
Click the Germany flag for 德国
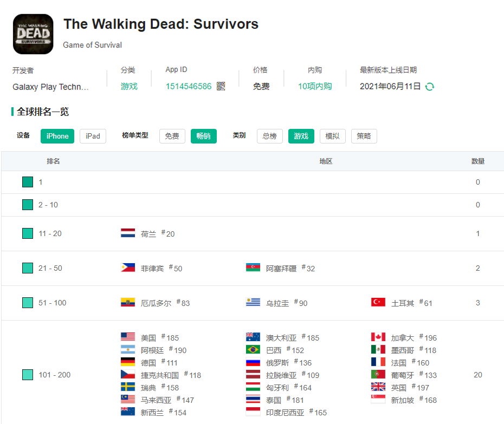[x=128, y=362]
